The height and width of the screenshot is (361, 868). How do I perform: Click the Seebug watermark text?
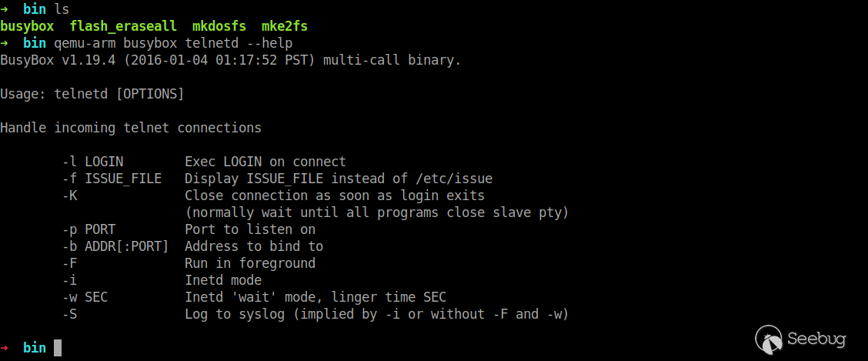tap(816, 339)
